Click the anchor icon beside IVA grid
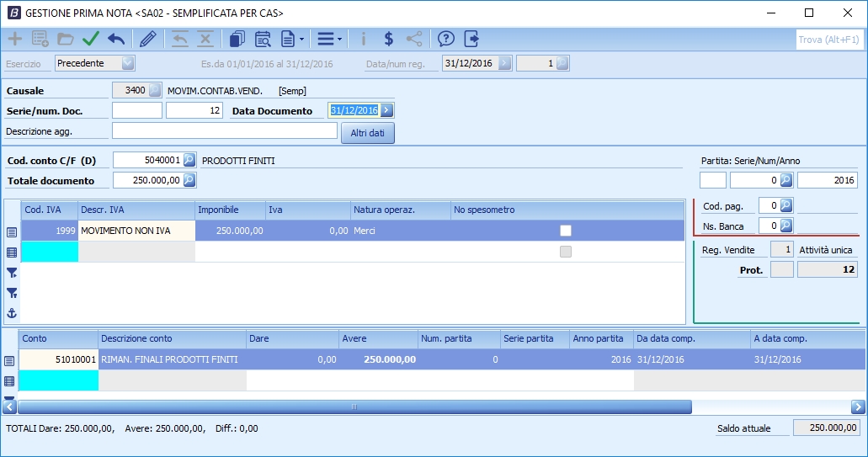Viewport: 868px width, 457px height. tap(12, 313)
